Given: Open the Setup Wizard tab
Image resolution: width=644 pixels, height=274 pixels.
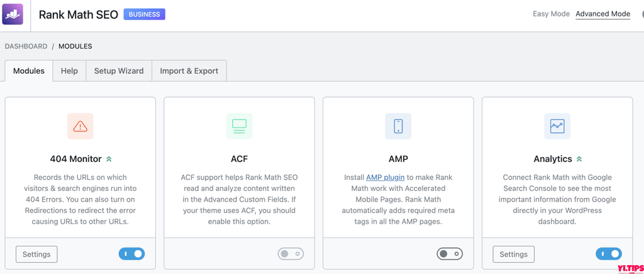Looking at the screenshot, I should click(x=119, y=71).
